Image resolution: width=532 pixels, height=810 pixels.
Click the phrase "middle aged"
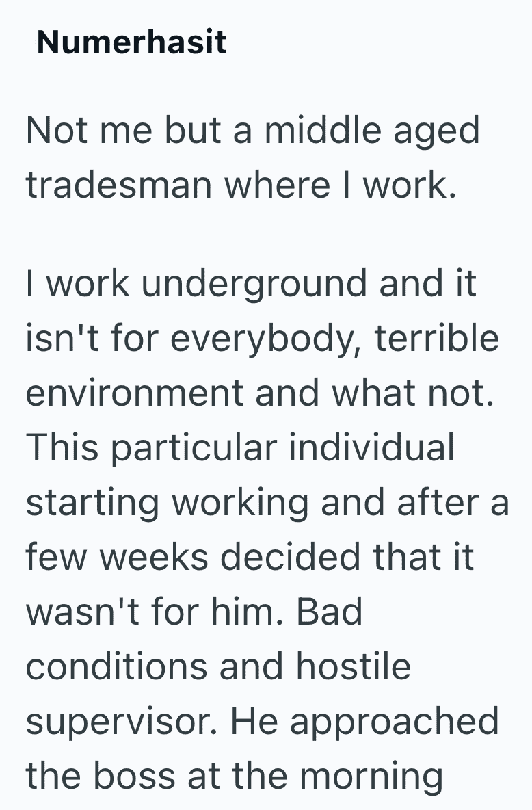372,130
